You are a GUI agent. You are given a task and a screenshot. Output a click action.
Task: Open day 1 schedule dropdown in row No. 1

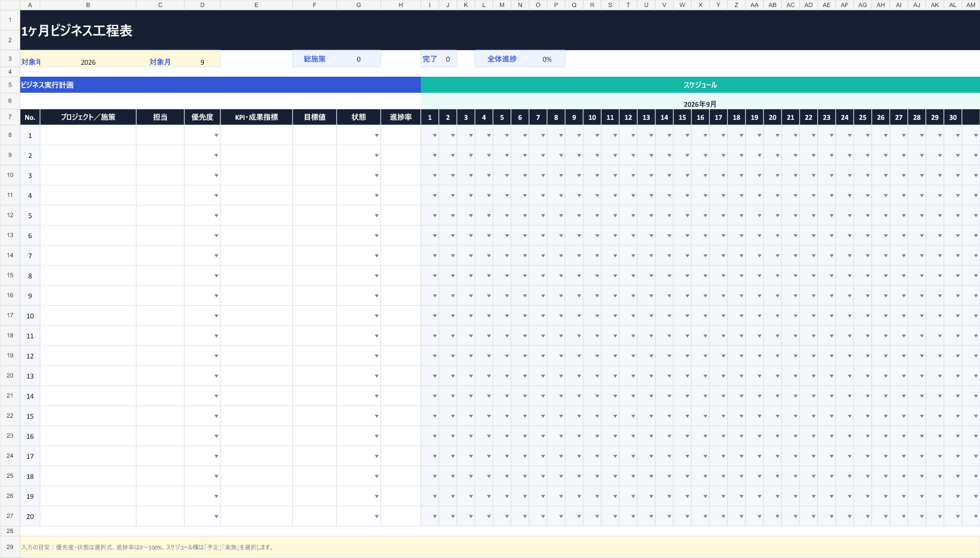pos(434,135)
